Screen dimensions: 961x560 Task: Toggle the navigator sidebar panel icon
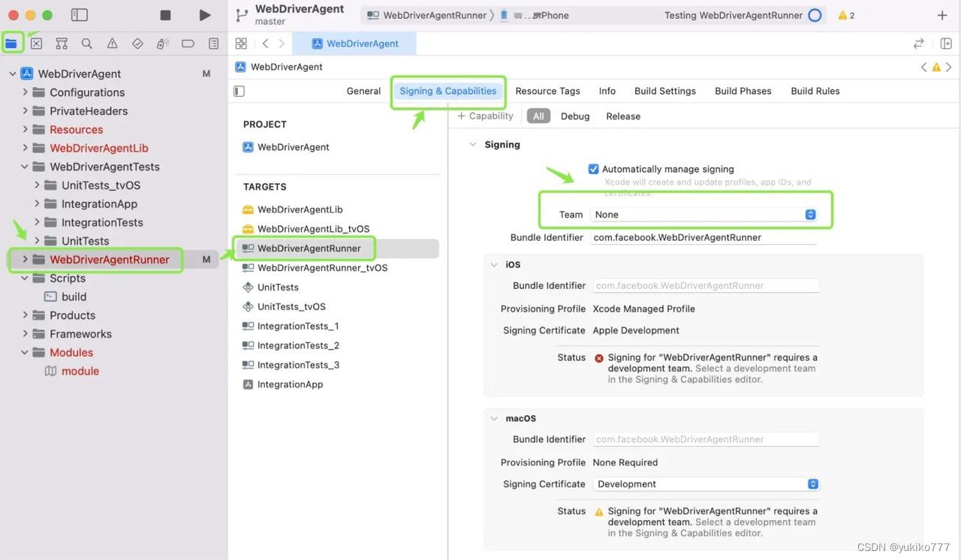79,15
